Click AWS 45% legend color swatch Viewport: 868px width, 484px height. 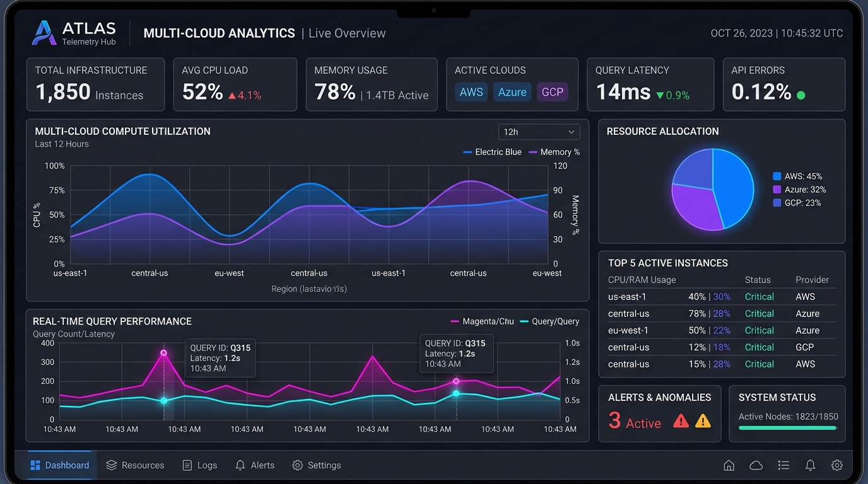coord(777,176)
